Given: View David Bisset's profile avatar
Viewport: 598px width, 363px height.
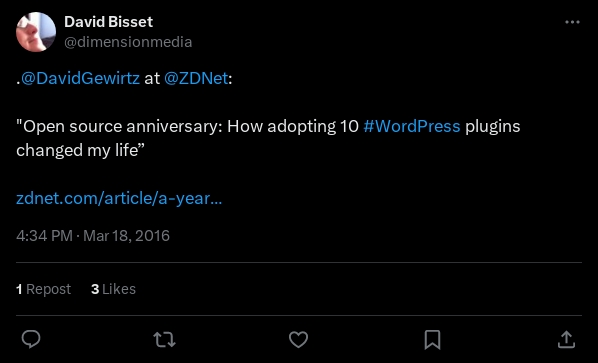Looking at the screenshot, I should [x=36, y=32].
